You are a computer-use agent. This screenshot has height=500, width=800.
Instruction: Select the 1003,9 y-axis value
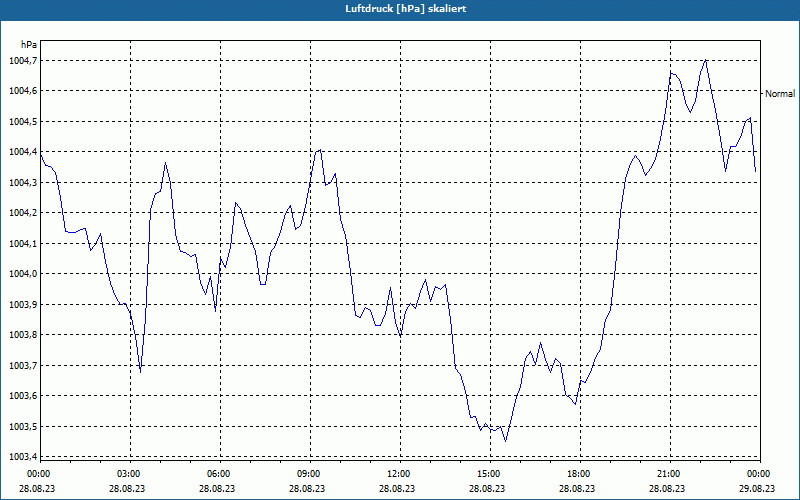pos(23,305)
